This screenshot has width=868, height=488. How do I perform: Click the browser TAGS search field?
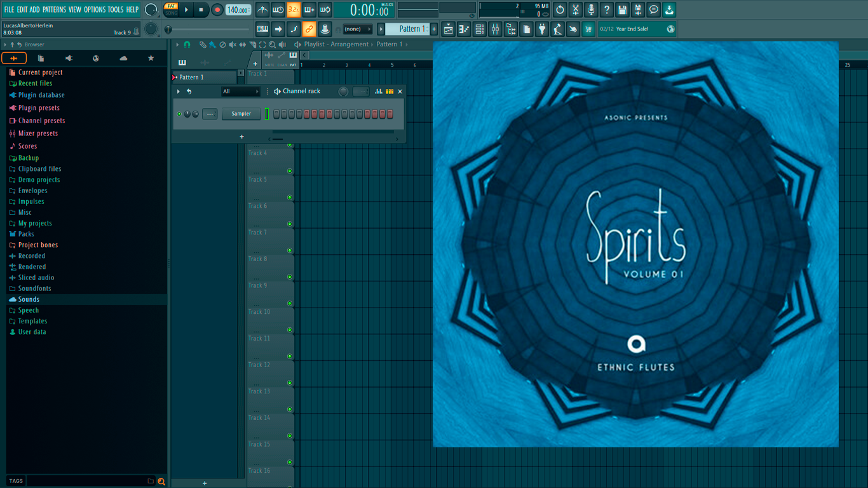(x=90, y=481)
